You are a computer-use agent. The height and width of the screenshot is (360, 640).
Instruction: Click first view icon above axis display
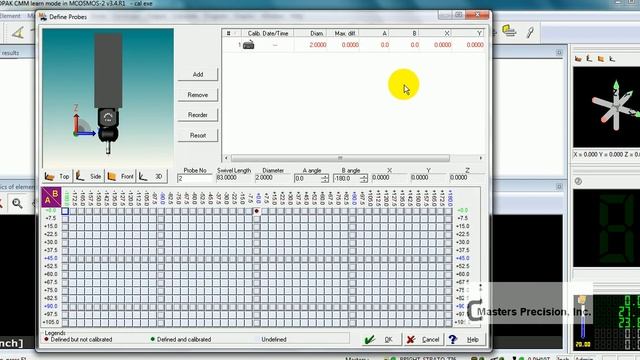point(578,59)
